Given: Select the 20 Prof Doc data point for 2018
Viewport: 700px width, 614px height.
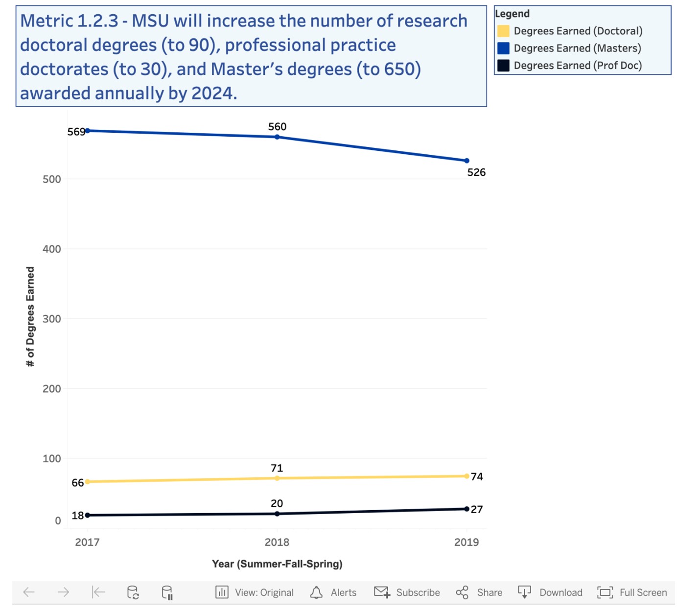Looking at the screenshot, I should [277, 514].
